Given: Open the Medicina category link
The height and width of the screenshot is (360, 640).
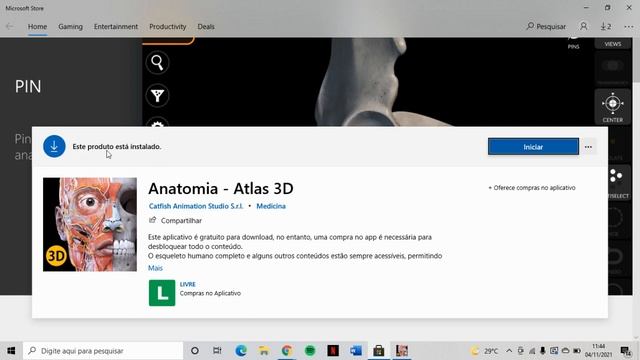Looking at the screenshot, I should [x=271, y=206].
